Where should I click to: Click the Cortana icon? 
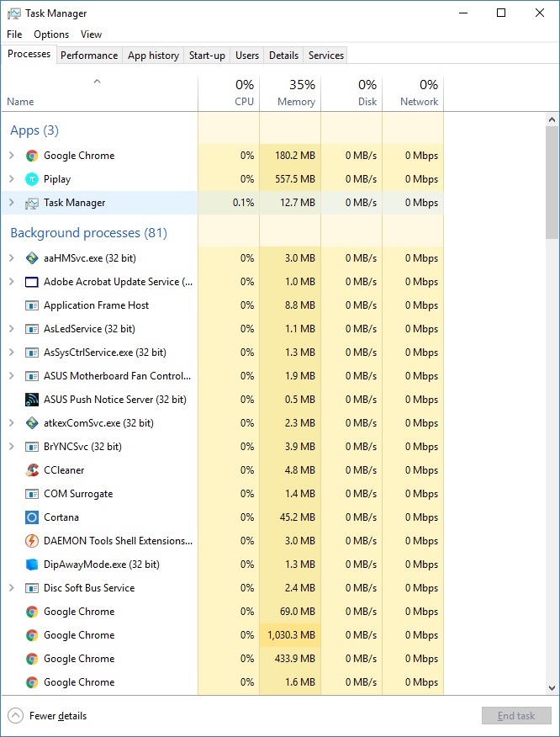[31, 517]
